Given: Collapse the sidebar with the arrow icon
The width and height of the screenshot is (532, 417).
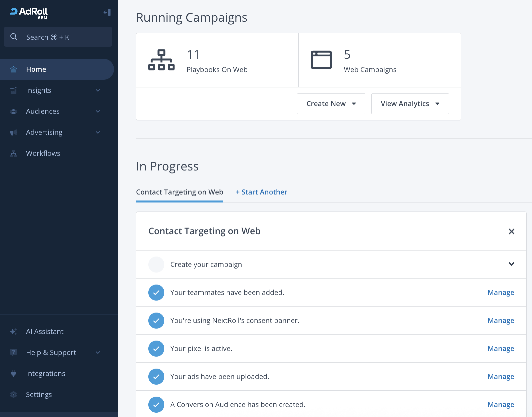Looking at the screenshot, I should (107, 13).
